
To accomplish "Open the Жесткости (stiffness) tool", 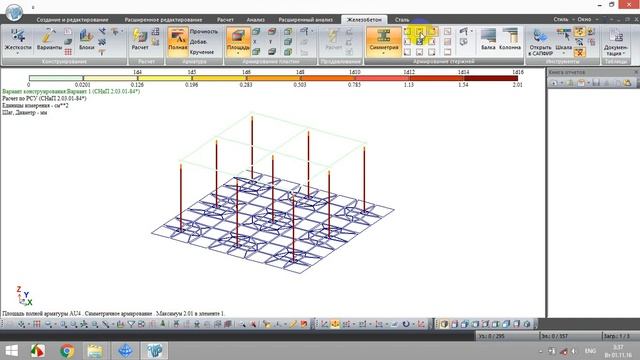I will pos(18,40).
